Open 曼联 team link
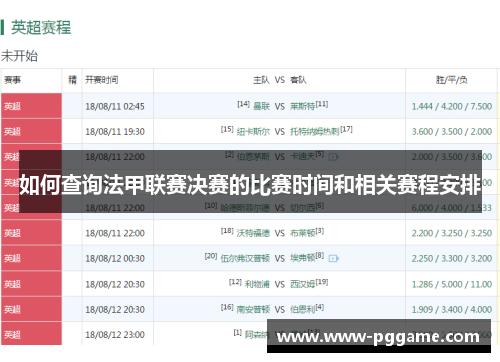The width and height of the screenshot is (500, 362). point(261,106)
